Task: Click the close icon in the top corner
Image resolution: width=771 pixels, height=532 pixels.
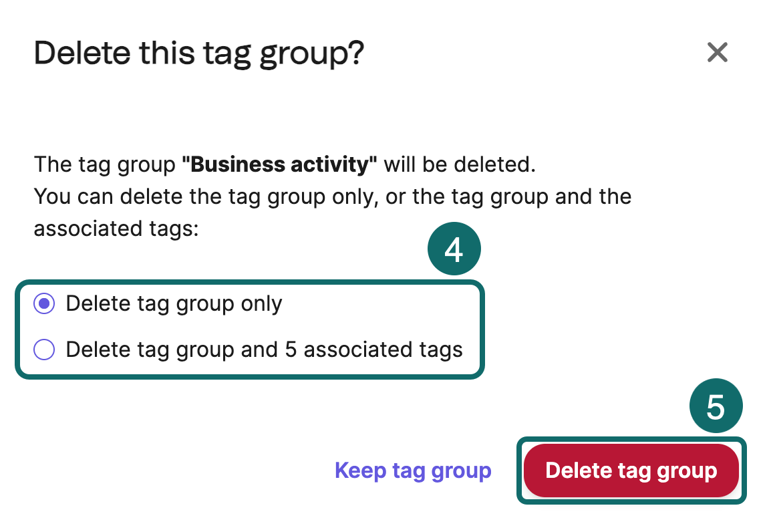Action: click(x=717, y=53)
